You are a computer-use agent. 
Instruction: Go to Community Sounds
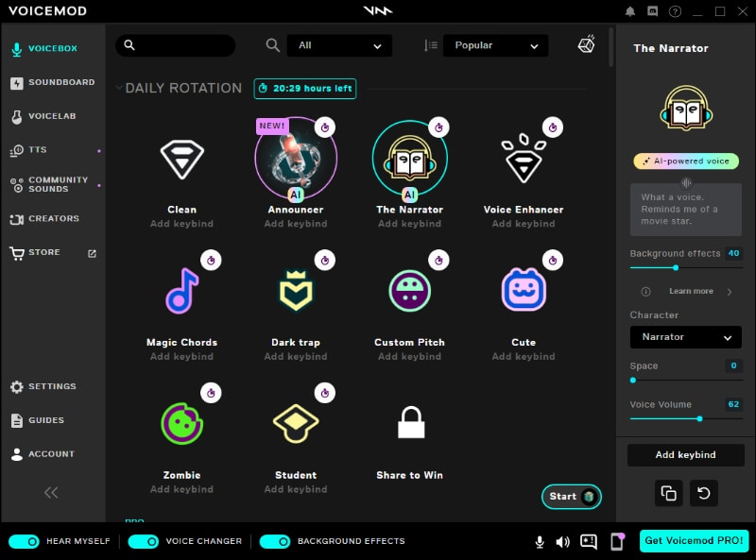pos(49,184)
